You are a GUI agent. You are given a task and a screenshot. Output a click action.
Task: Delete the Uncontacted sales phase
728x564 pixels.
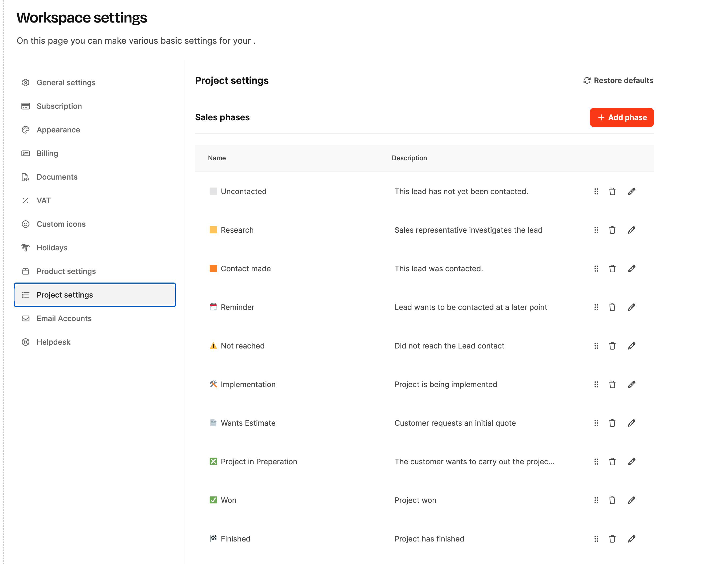click(x=612, y=191)
